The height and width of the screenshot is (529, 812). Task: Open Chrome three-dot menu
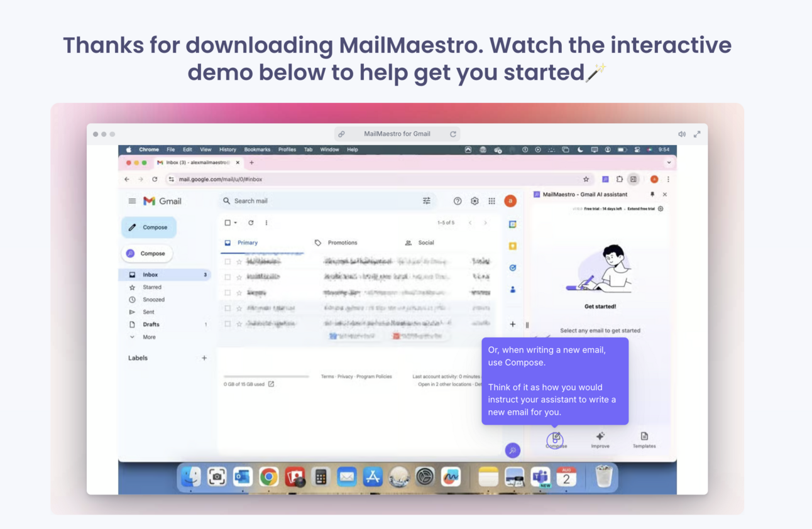(x=668, y=179)
